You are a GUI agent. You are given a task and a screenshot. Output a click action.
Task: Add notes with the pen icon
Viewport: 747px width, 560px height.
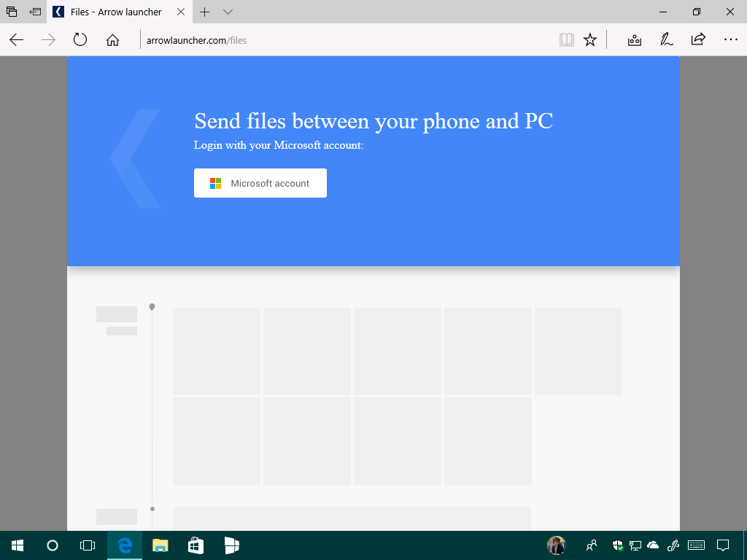pos(666,40)
